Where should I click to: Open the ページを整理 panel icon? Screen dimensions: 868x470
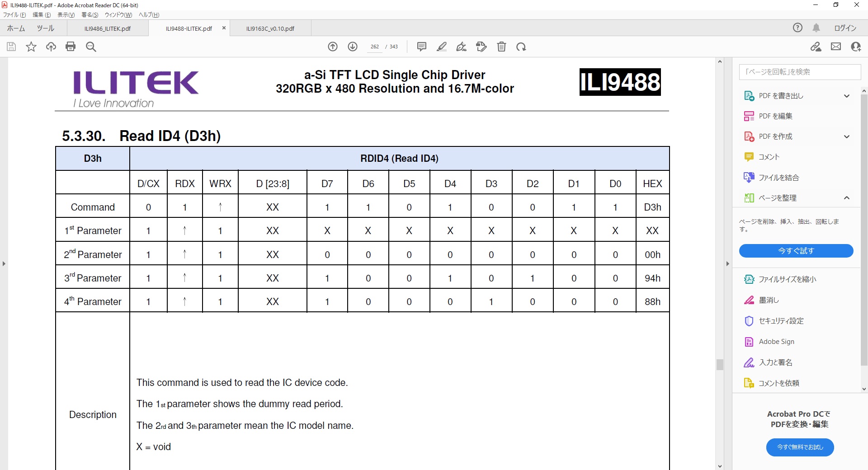[749, 197]
